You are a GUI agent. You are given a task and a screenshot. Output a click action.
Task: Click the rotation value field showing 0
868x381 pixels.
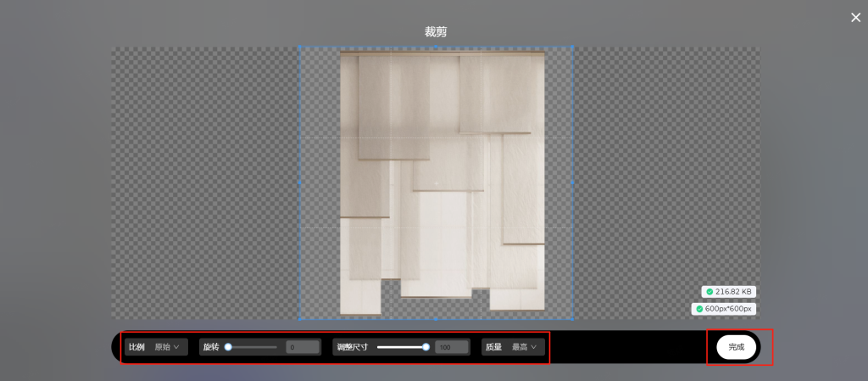click(303, 347)
